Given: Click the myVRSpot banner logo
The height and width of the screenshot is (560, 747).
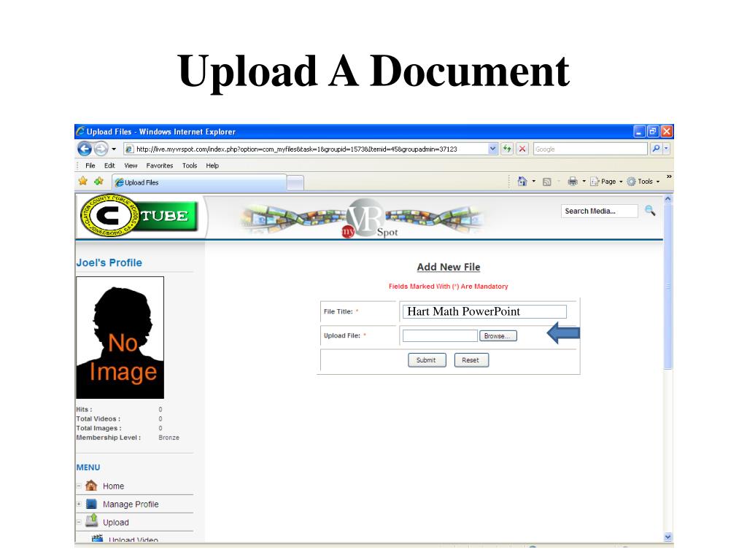Looking at the screenshot, I should click(364, 219).
